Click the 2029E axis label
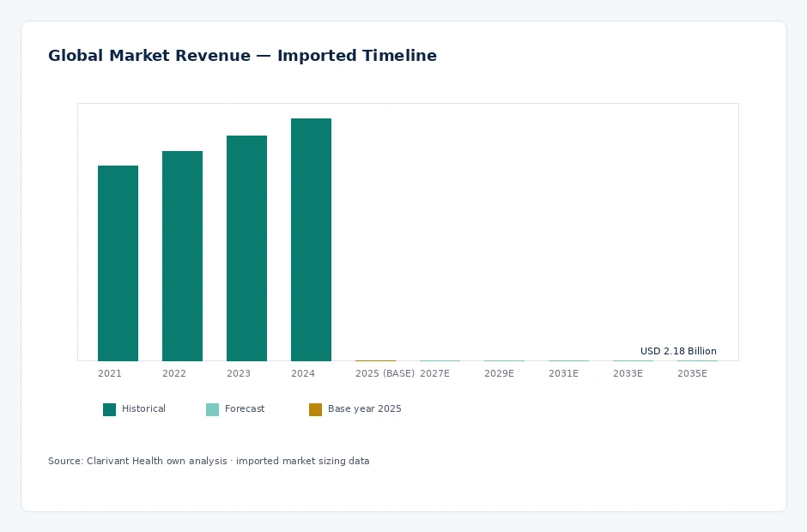This screenshot has height=532, width=807. [500, 373]
